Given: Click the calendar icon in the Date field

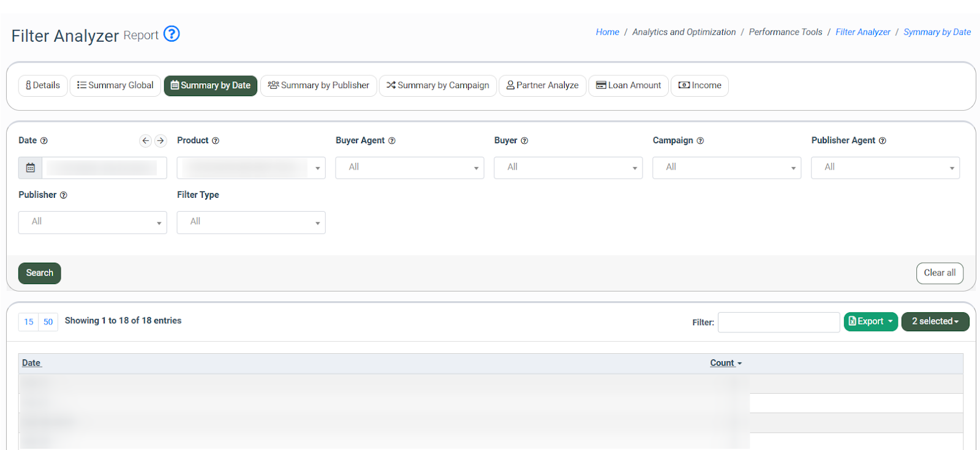Looking at the screenshot, I should 31,168.
